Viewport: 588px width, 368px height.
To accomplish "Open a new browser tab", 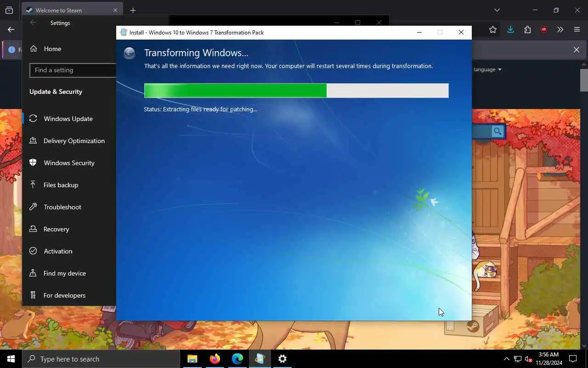I will tap(133, 10).
